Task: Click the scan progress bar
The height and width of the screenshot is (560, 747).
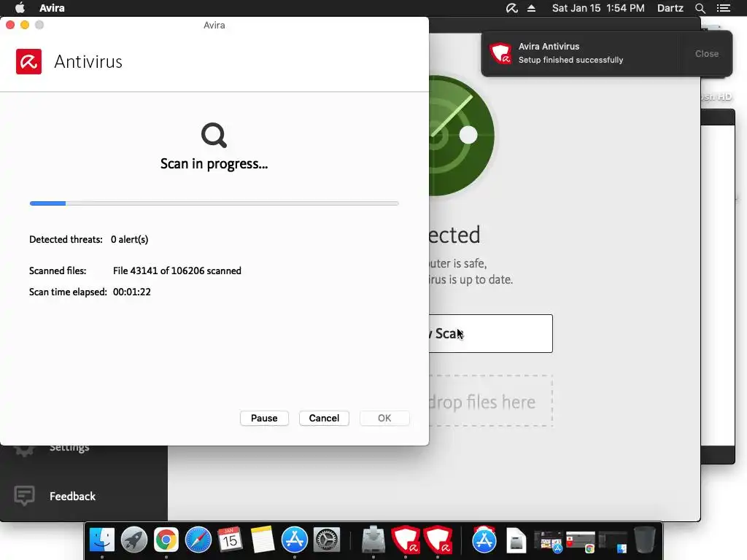Action: tap(214, 203)
